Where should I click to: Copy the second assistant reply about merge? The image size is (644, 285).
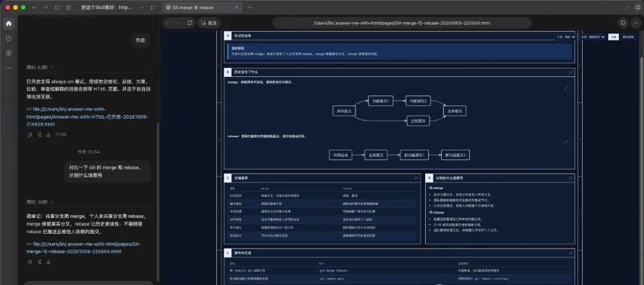(x=30, y=262)
